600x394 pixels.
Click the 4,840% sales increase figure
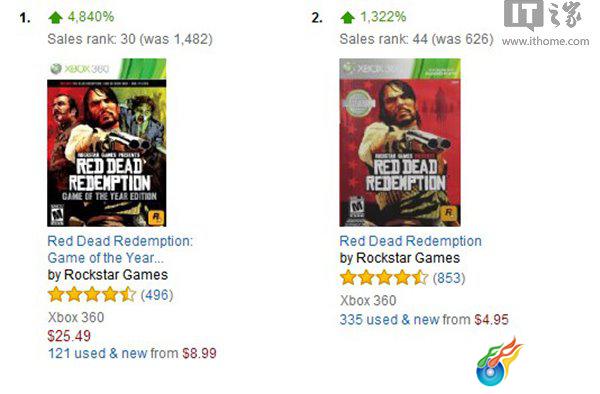[x=91, y=17]
